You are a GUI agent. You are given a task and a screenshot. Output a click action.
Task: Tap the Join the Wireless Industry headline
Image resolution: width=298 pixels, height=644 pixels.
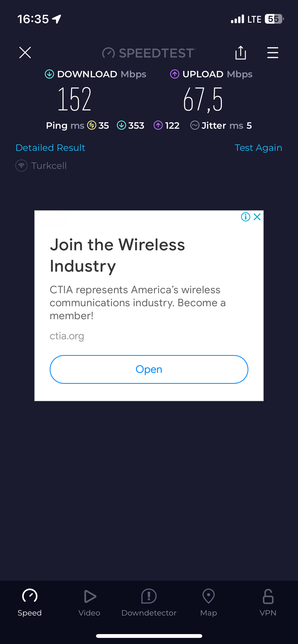pos(117,255)
